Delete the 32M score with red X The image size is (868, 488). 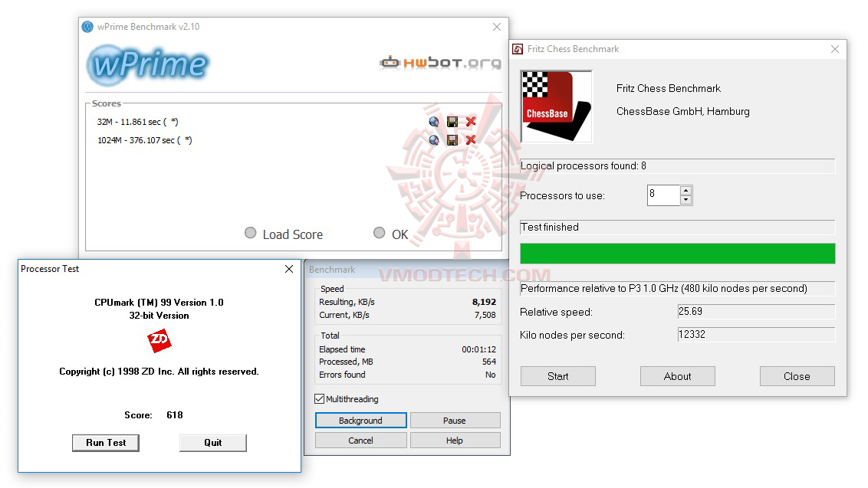point(471,122)
